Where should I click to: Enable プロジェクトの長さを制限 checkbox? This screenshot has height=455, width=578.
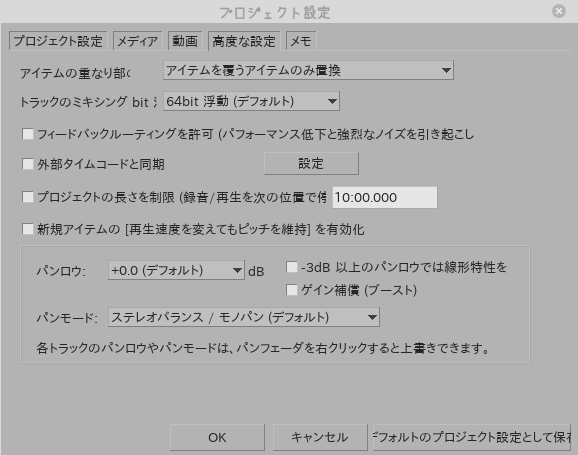tap(28, 197)
